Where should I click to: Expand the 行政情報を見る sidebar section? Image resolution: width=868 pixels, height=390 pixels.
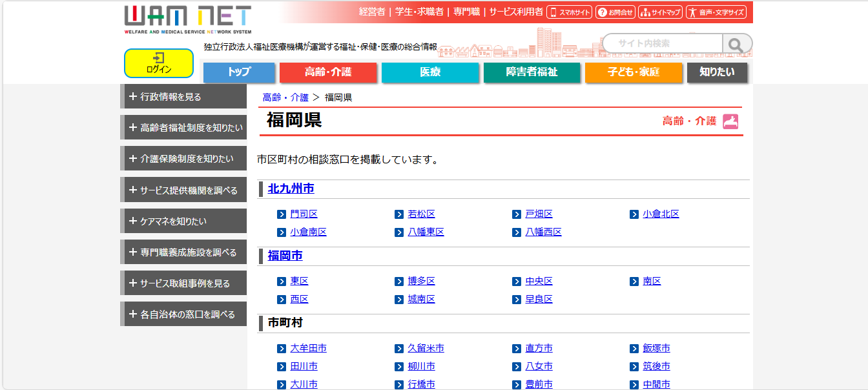click(x=184, y=97)
